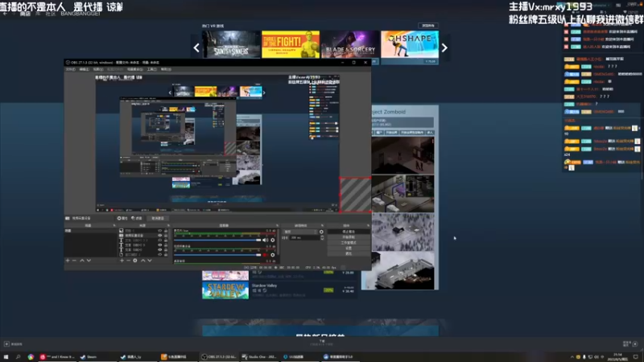Move the selected source down in the list
Screen dimensions: 644x362
(150, 261)
